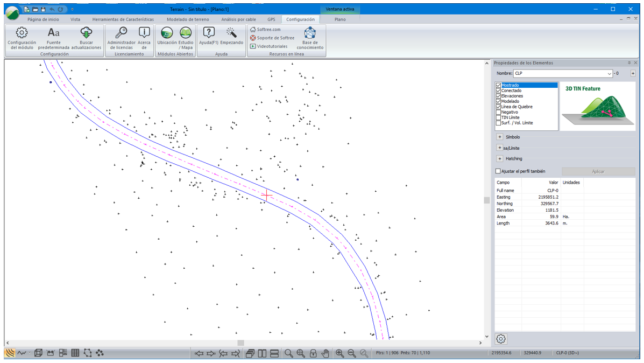Expand the Símbolo section

[x=500, y=137]
